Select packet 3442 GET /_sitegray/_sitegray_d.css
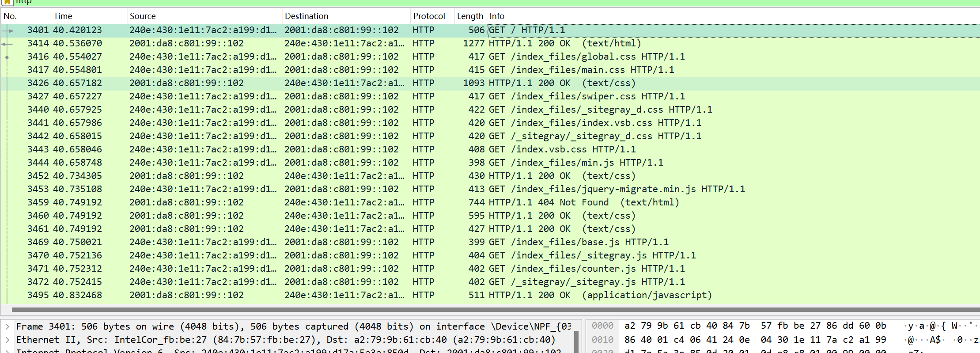980x353 pixels. click(490, 136)
